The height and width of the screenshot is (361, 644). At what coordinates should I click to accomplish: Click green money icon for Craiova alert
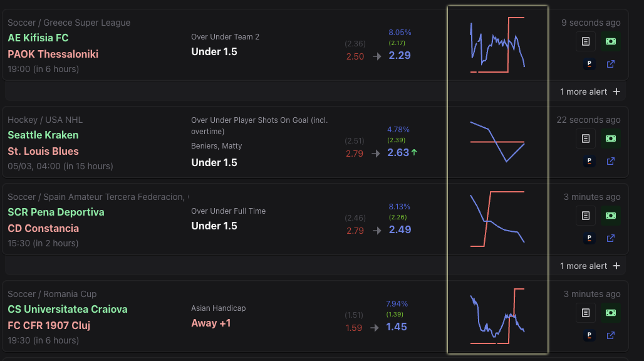click(x=611, y=313)
